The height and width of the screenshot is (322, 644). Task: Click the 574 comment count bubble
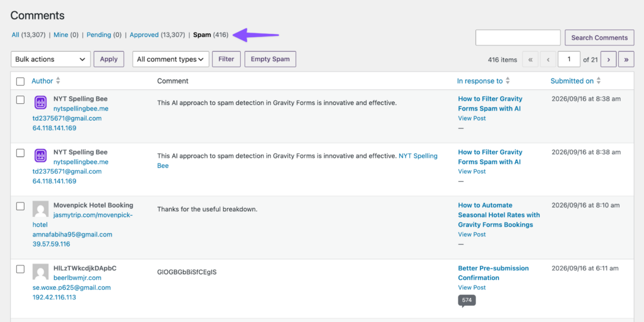click(467, 300)
